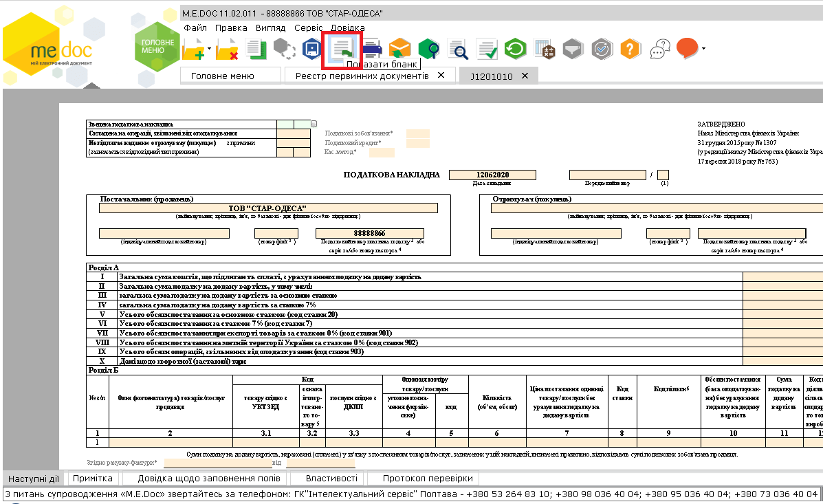Expand the create document dropdown arrow

tap(210, 49)
